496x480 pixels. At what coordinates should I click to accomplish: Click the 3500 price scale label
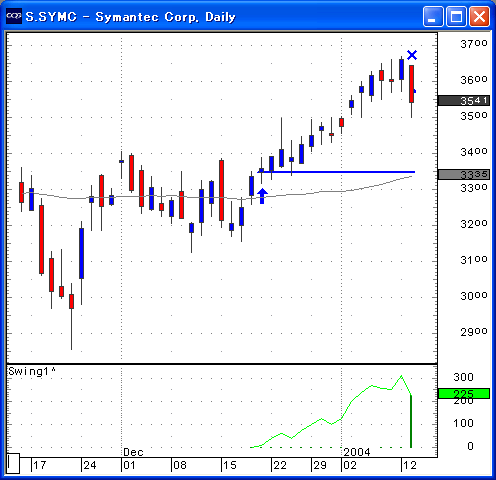(474, 116)
